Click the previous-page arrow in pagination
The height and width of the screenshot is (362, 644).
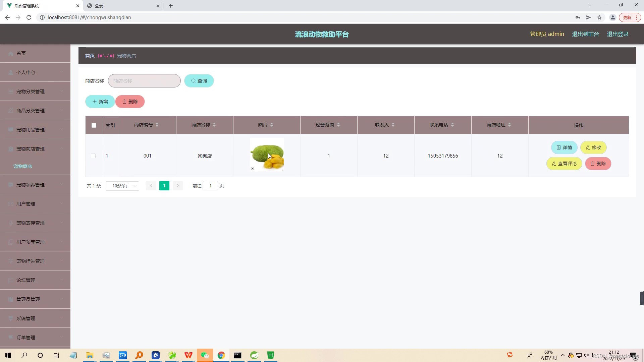[x=151, y=186]
